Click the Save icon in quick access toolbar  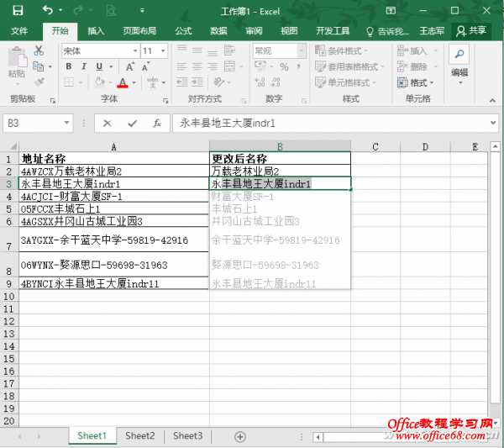coord(18,10)
